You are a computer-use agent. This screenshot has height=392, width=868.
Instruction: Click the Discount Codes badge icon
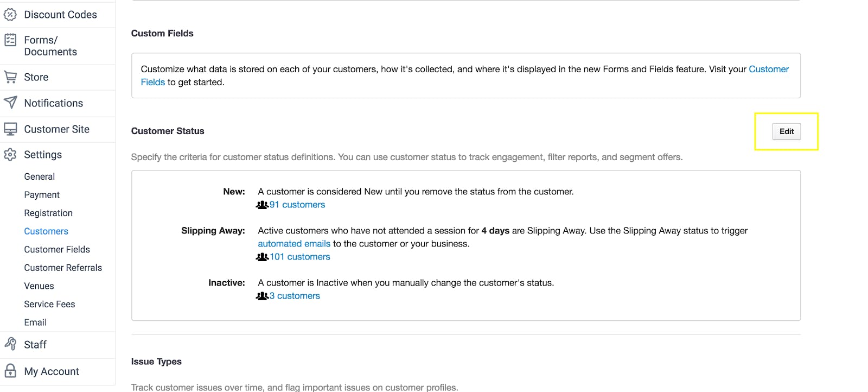coord(10,15)
